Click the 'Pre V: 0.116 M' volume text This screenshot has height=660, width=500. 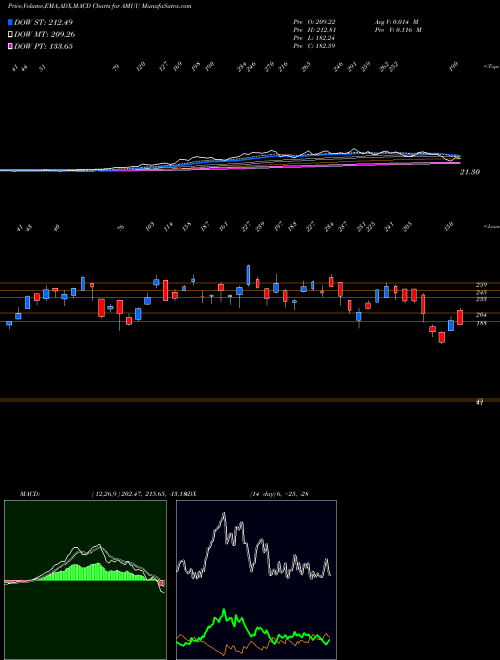click(398, 30)
